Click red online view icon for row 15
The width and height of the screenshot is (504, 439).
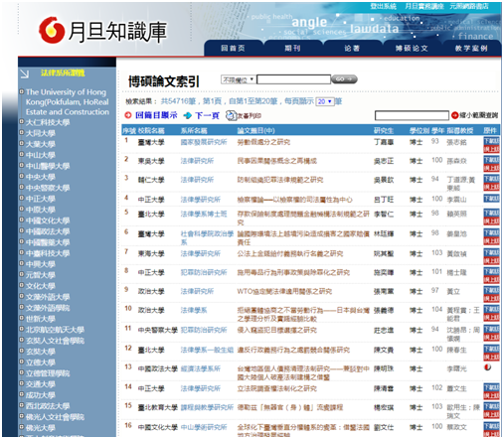pyautogui.click(x=491, y=414)
